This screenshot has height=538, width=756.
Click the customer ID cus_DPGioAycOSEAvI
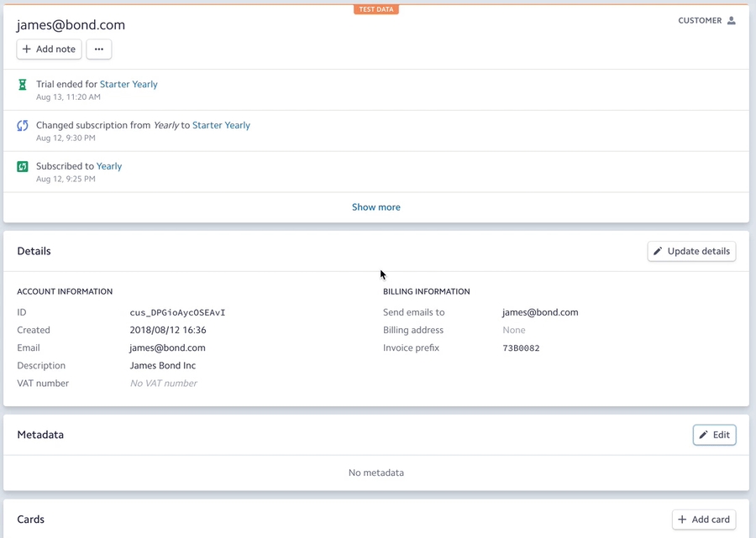(x=177, y=313)
